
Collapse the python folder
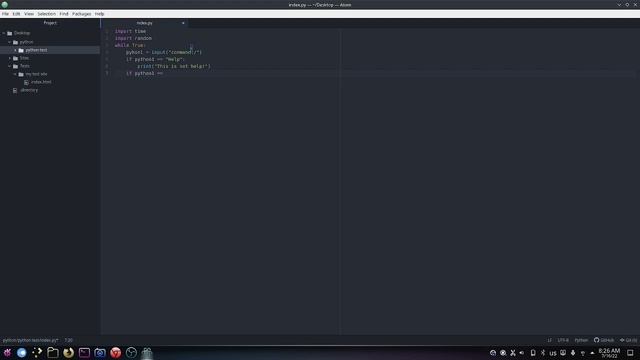tap(10, 42)
